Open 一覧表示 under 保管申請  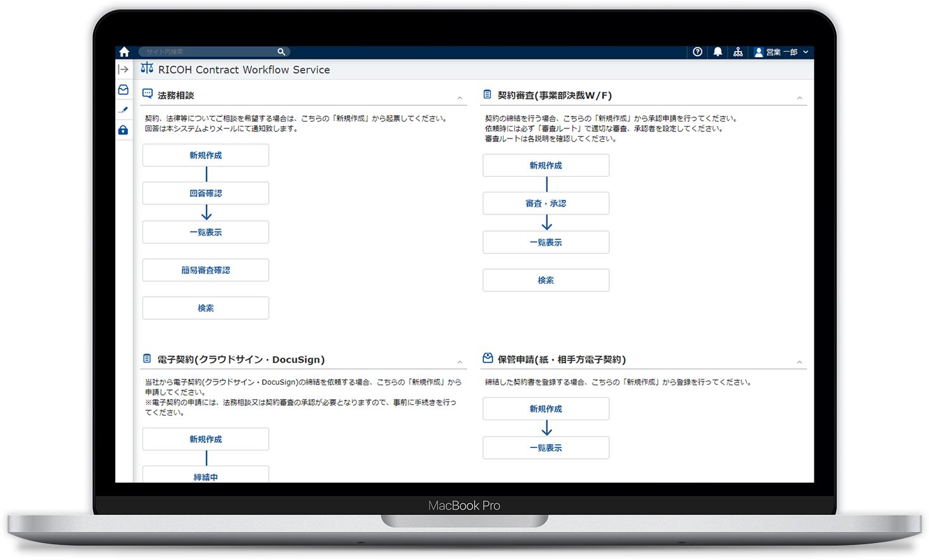coord(546,448)
